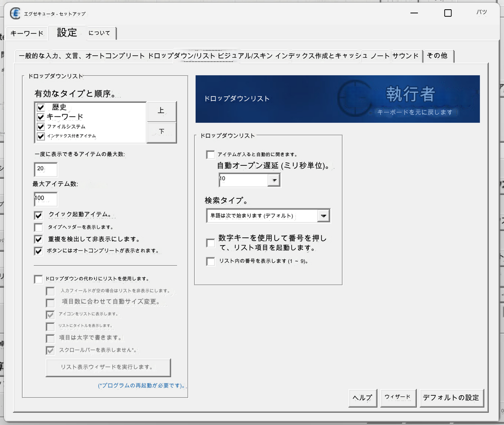Open the 自動オープン遅延 dropdown arrow
504x425 pixels.
point(274,180)
